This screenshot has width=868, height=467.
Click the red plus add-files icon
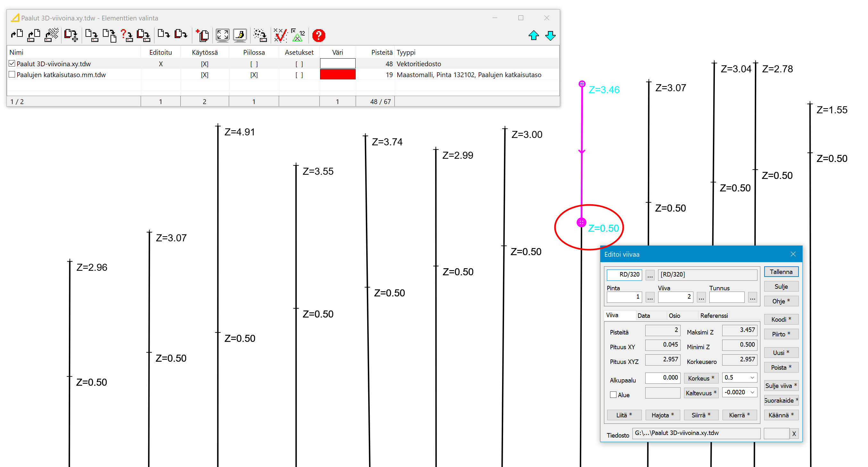203,35
